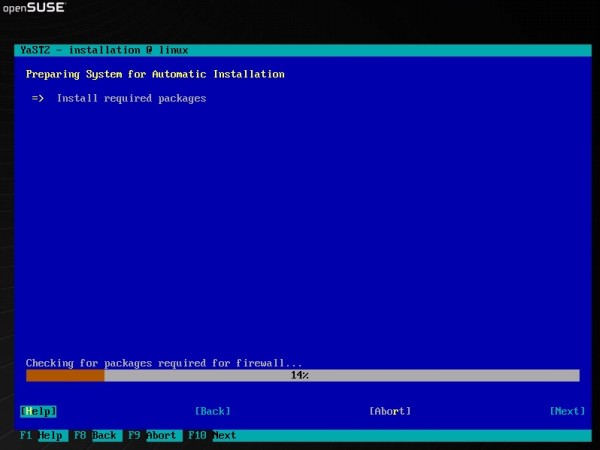600x450 pixels.
Task: Click the 'YaST2 - installation @ linux' title bar
Action: pos(303,50)
